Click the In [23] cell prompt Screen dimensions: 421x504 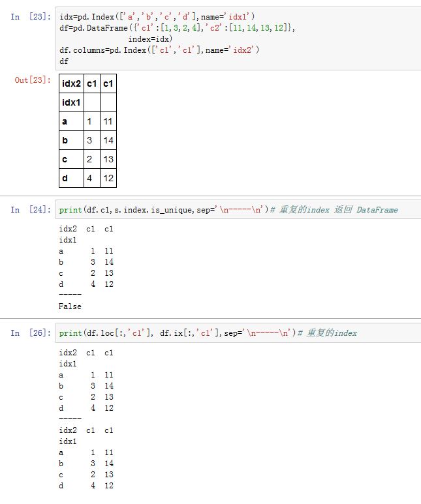(30, 16)
